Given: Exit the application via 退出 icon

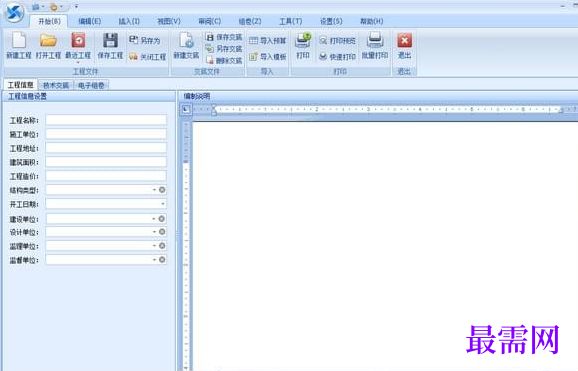Looking at the screenshot, I should click(x=404, y=41).
